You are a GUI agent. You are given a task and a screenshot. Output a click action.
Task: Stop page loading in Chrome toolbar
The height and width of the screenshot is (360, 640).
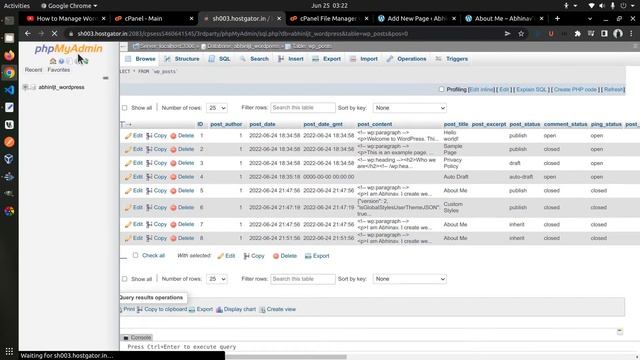point(54,34)
